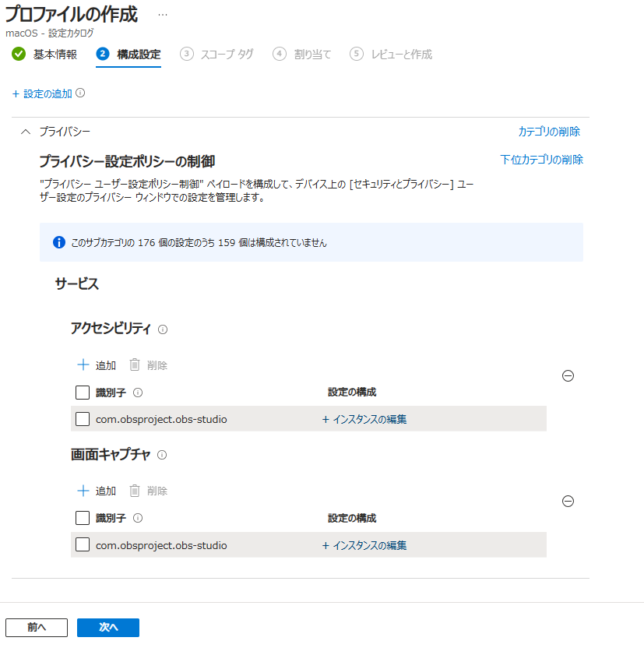
Task: Click green checkmark of 基本情報 step
Action: click(19, 54)
